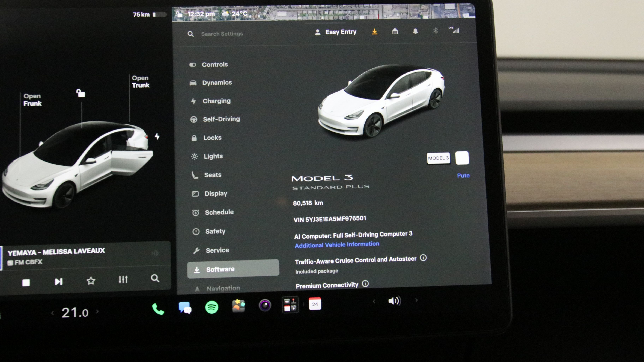Tap the 75 km range battery indicator

point(150,14)
